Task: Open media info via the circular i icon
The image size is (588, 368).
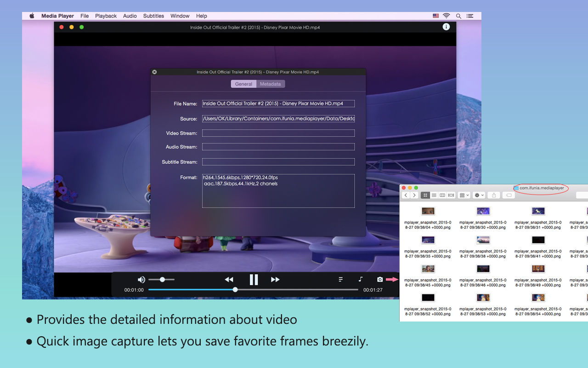Action: click(x=446, y=27)
